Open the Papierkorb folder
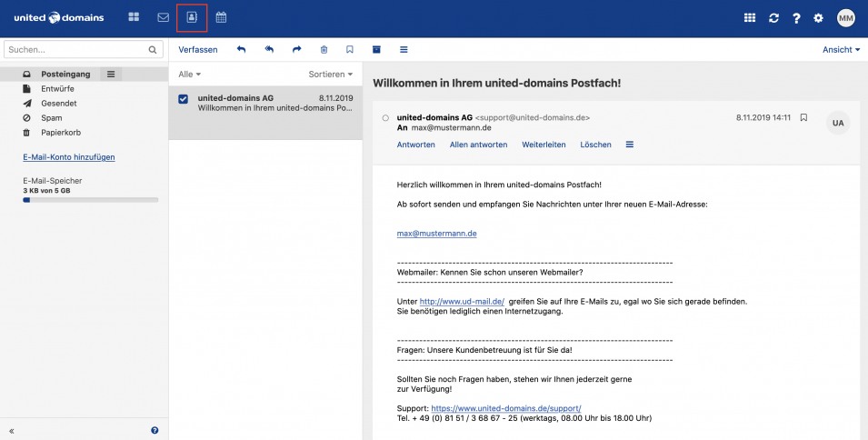868x440 pixels. [61, 133]
